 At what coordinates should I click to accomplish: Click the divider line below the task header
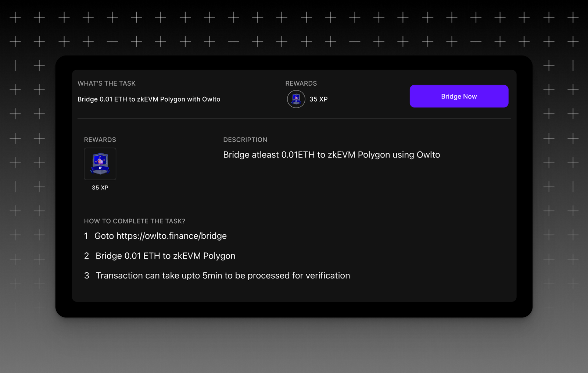[x=293, y=118]
